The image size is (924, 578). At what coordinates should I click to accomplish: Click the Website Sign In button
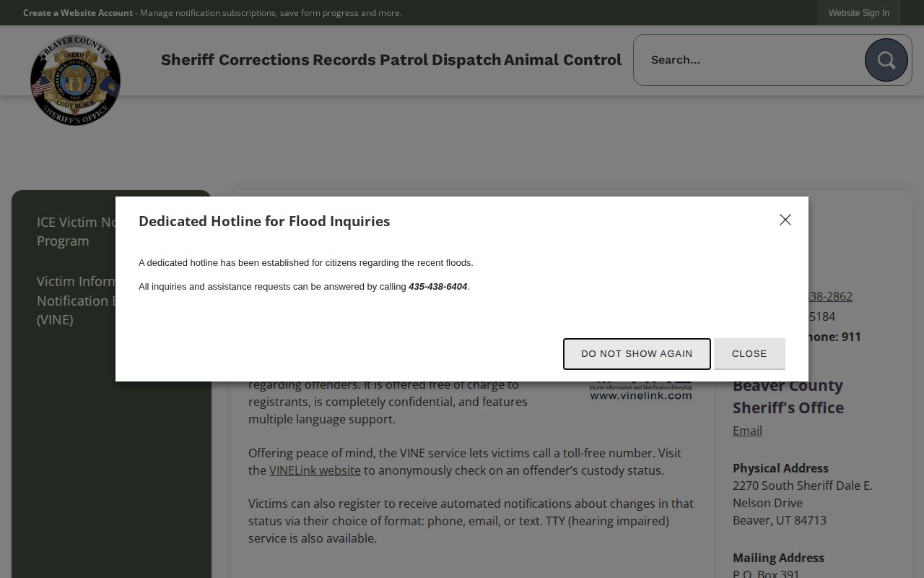tap(858, 13)
